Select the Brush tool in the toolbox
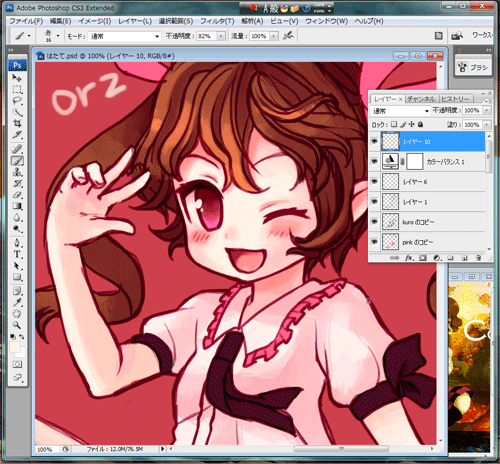The image size is (500, 464). pos(17,161)
